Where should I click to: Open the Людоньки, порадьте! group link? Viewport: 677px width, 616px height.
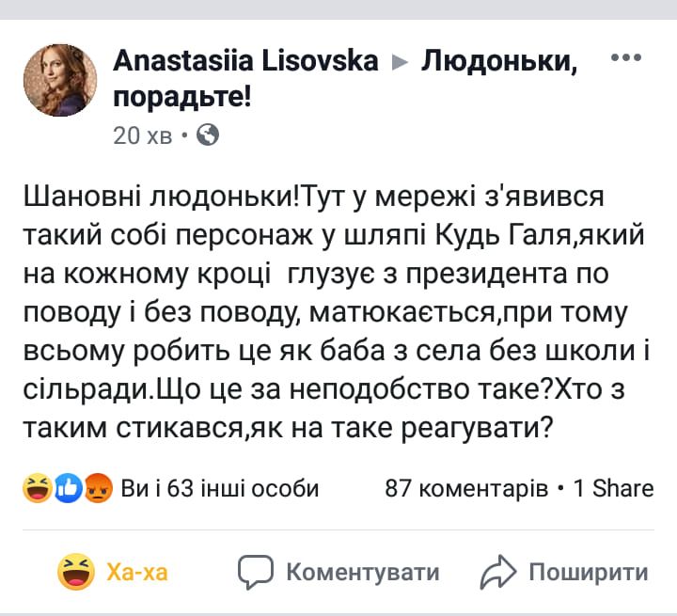[x=345, y=78]
